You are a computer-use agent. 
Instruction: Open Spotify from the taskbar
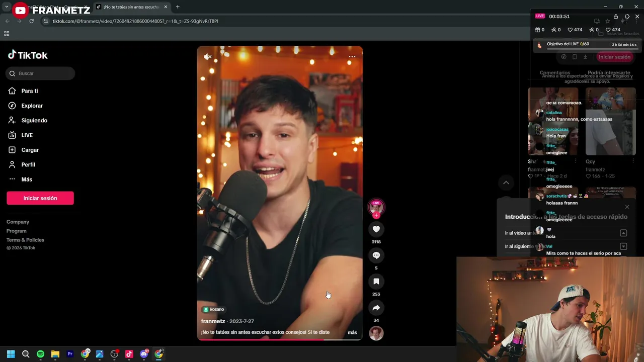pyautogui.click(x=40, y=354)
